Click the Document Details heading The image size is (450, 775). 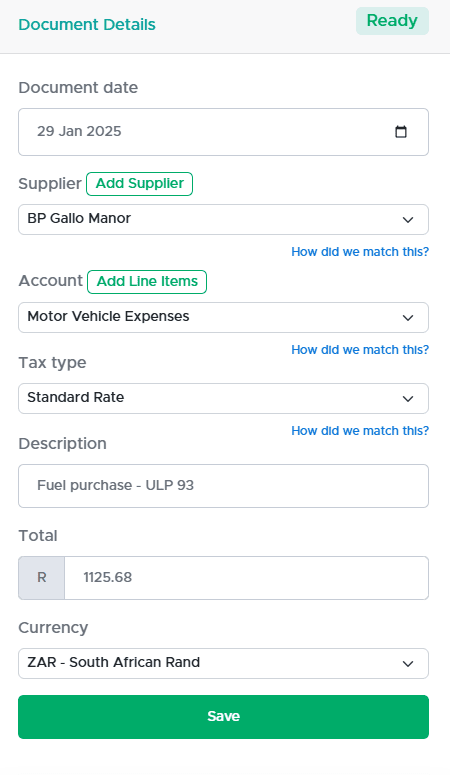coord(87,25)
